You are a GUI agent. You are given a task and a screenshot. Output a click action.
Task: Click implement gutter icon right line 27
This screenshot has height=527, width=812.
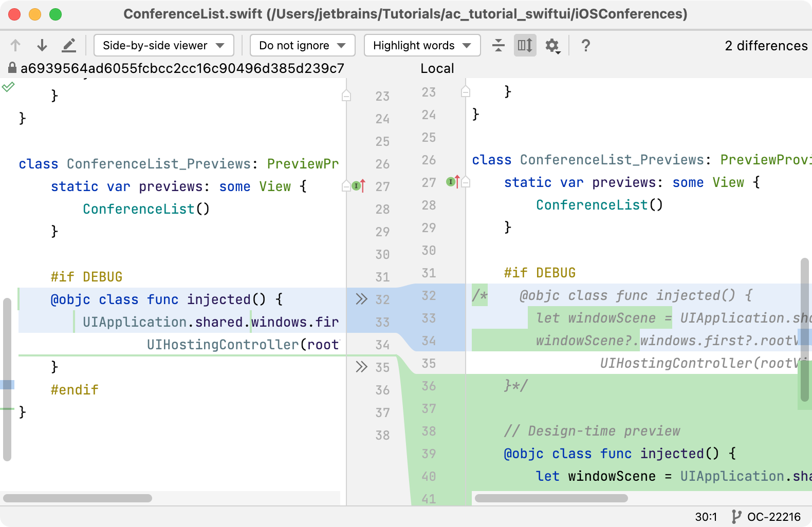pyautogui.click(x=453, y=181)
